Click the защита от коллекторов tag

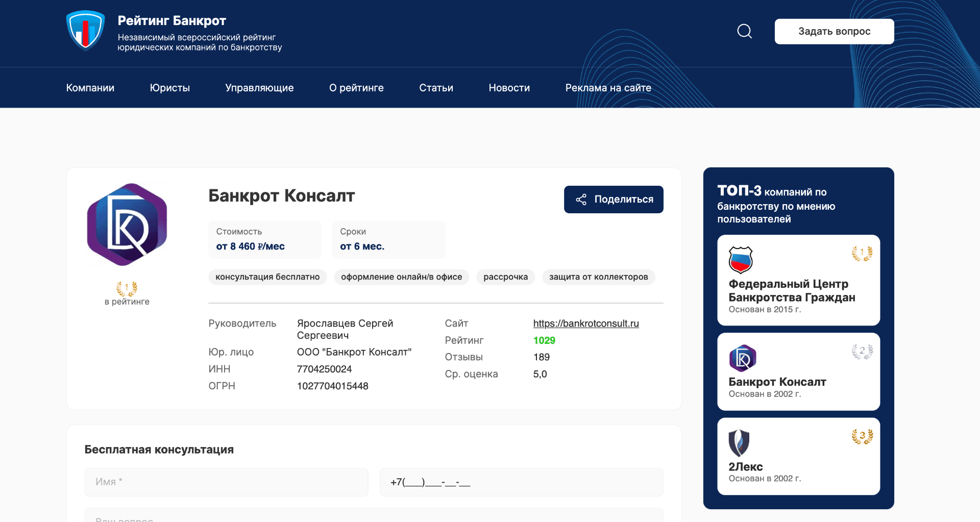(x=598, y=277)
